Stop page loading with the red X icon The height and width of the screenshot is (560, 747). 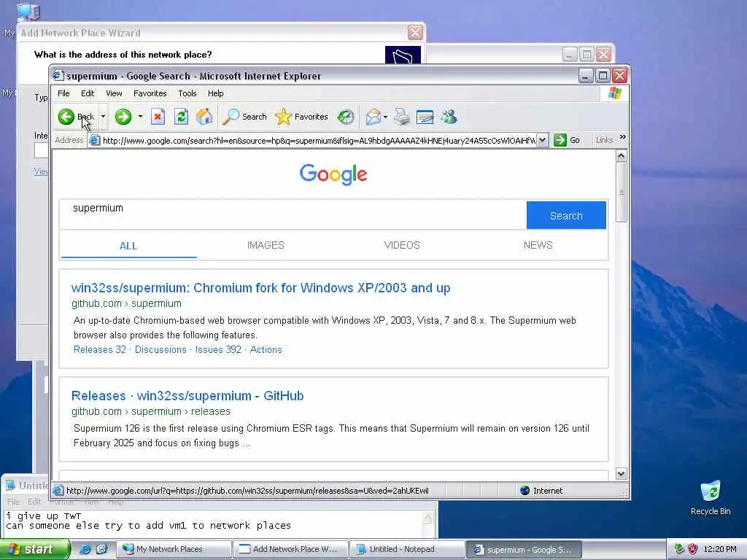click(x=158, y=117)
